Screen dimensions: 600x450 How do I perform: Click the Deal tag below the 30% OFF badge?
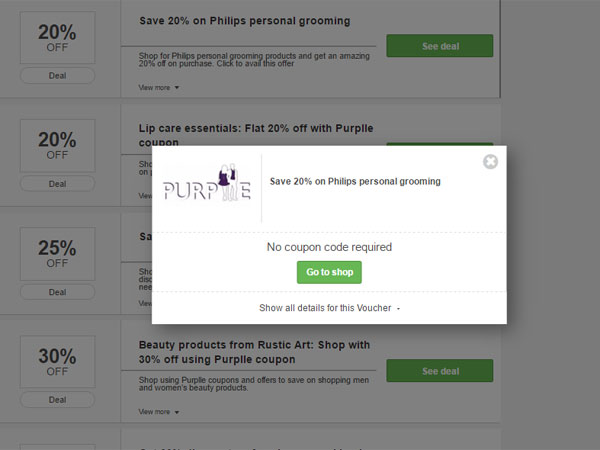[57, 399]
